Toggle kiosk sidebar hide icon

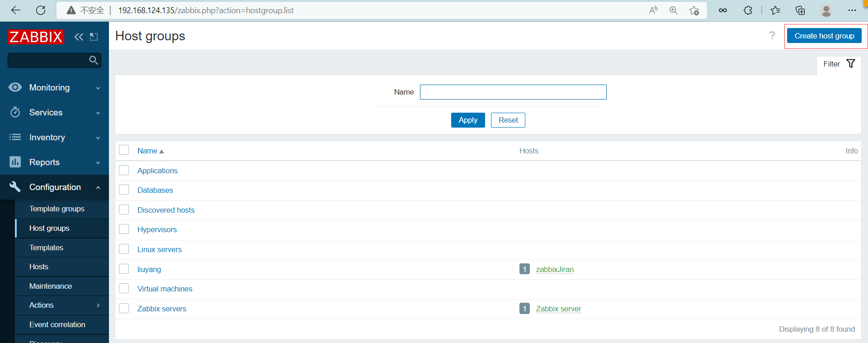(94, 37)
